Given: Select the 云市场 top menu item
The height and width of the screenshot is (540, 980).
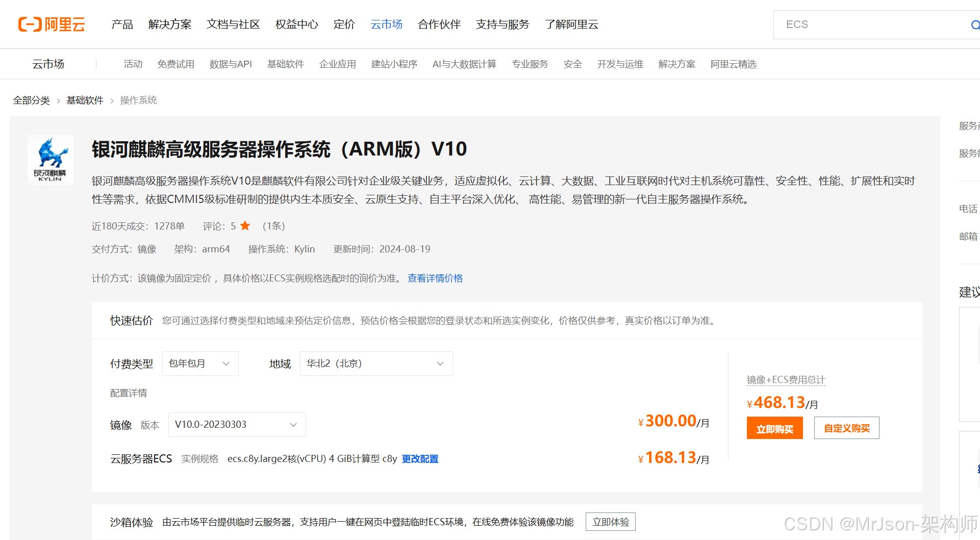Looking at the screenshot, I should (386, 24).
